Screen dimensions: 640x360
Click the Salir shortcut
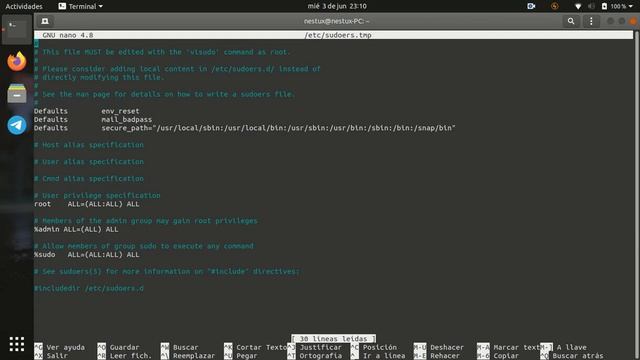click(51, 356)
